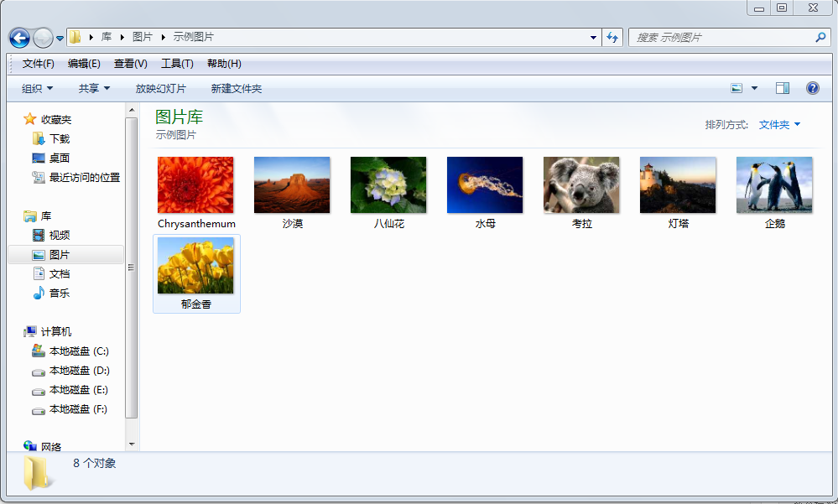Click the 本地磁盘 (E:) drive icon
Screen dimensions: 838x504
tap(39, 391)
